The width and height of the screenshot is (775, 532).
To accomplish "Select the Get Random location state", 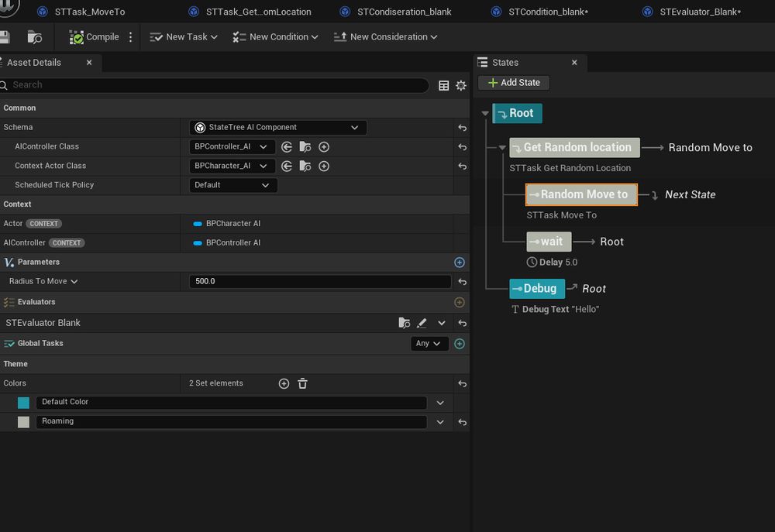I will pyautogui.click(x=574, y=148).
